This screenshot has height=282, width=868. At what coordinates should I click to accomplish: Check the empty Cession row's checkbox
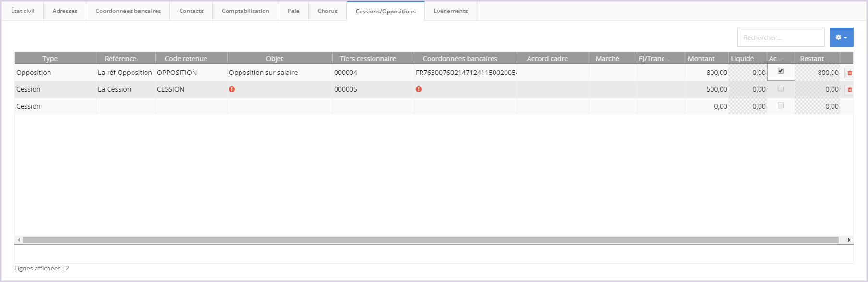(x=781, y=106)
